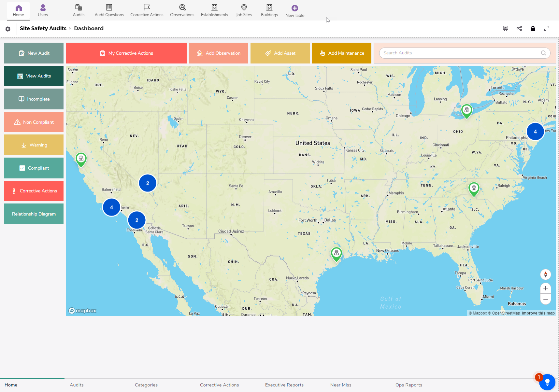Screen dimensions: 559x392
Task: Open the Job Sites icon
Action: [244, 10]
